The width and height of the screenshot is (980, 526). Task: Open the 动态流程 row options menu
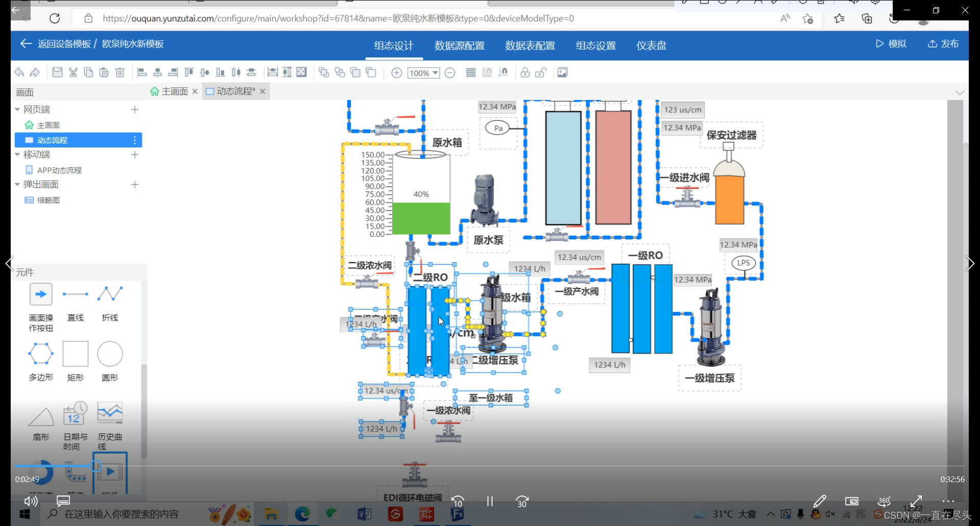point(135,140)
